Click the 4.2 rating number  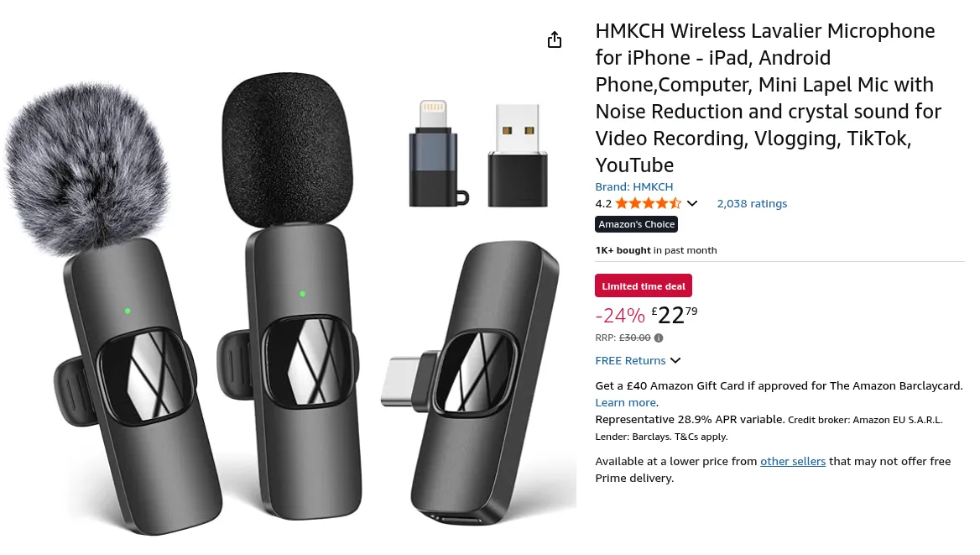click(x=603, y=203)
